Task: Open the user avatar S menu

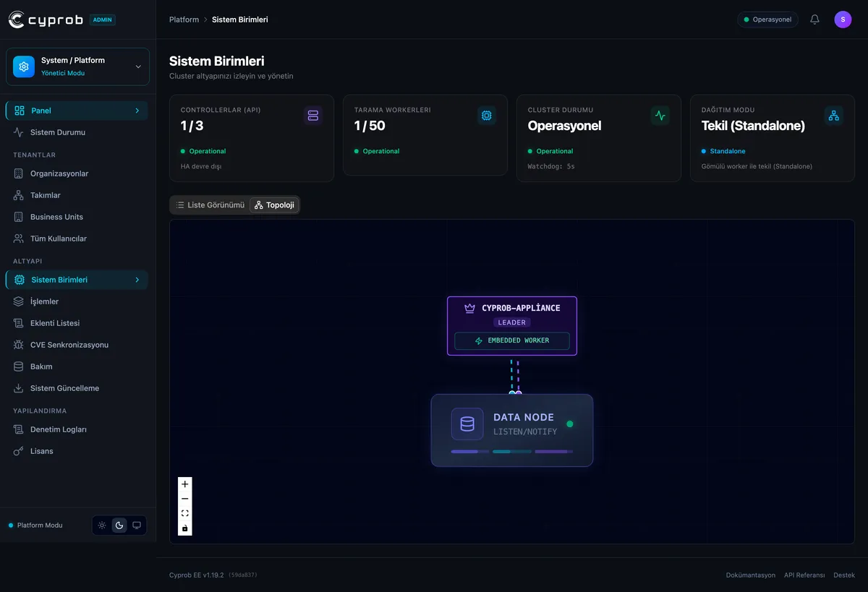Action: pos(843,20)
